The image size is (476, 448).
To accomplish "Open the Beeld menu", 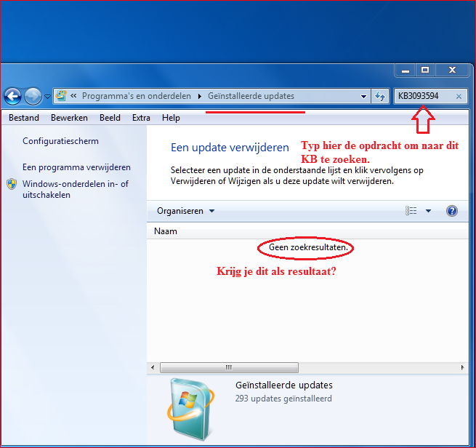I will pos(110,118).
